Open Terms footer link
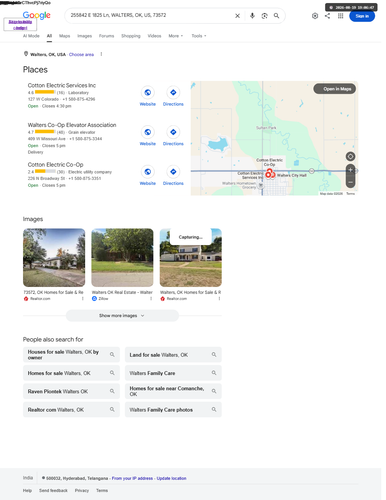The height and width of the screenshot is (500, 386). coord(102,490)
